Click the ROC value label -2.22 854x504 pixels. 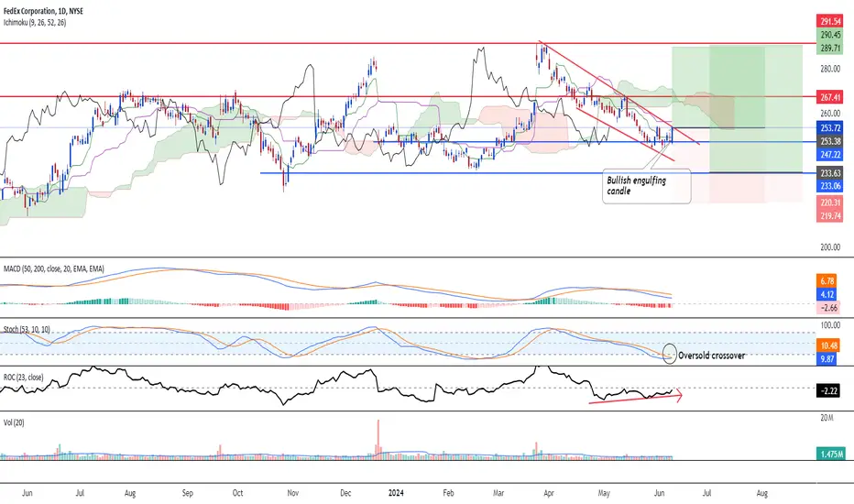pyautogui.click(x=827, y=390)
